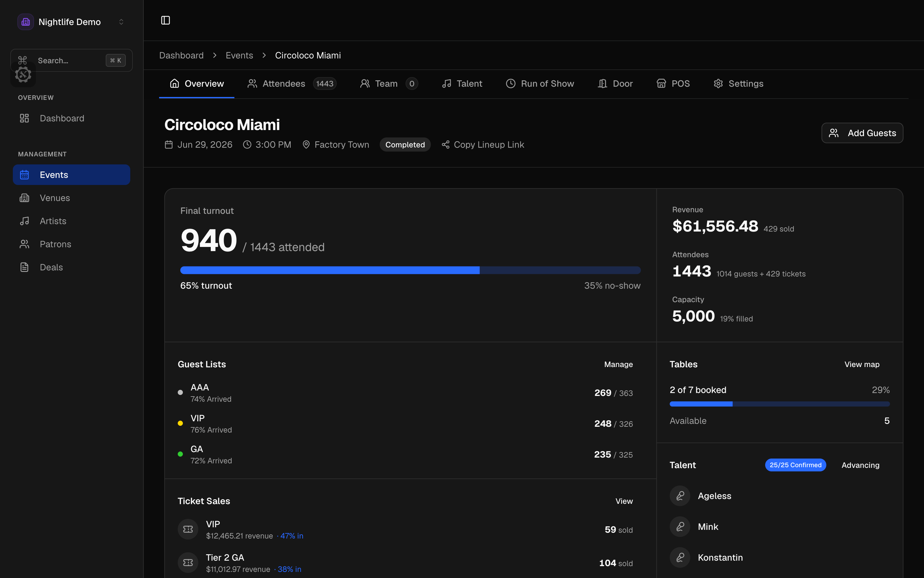
Task: Click the Venues building icon
Action: pyautogui.click(x=24, y=197)
